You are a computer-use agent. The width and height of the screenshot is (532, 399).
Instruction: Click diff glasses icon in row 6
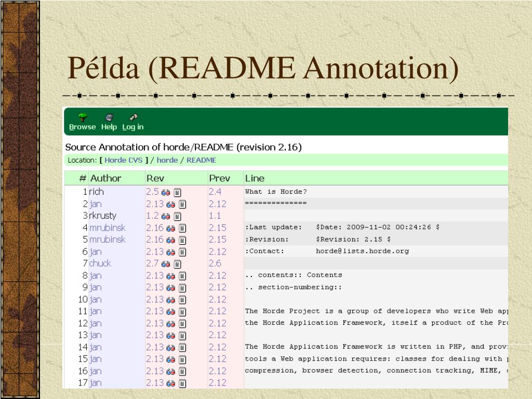click(170, 252)
